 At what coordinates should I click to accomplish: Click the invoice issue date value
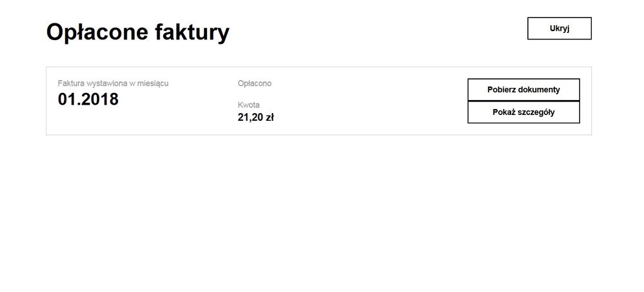[88, 99]
